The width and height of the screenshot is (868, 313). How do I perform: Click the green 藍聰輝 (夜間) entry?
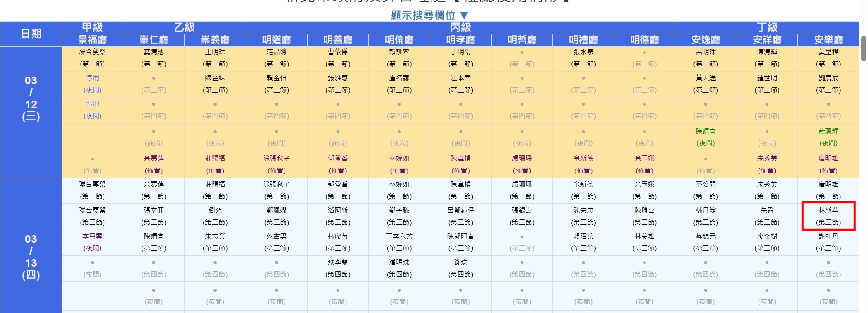click(x=828, y=137)
